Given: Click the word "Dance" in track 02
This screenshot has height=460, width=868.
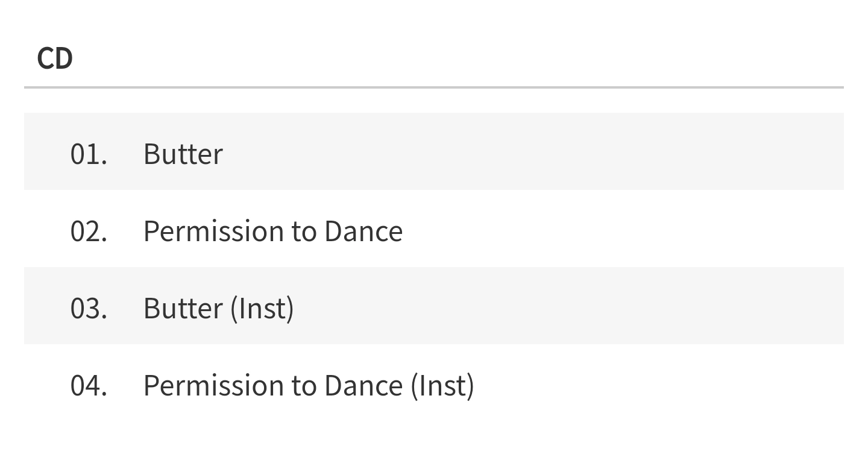Looking at the screenshot, I should pos(363,231).
